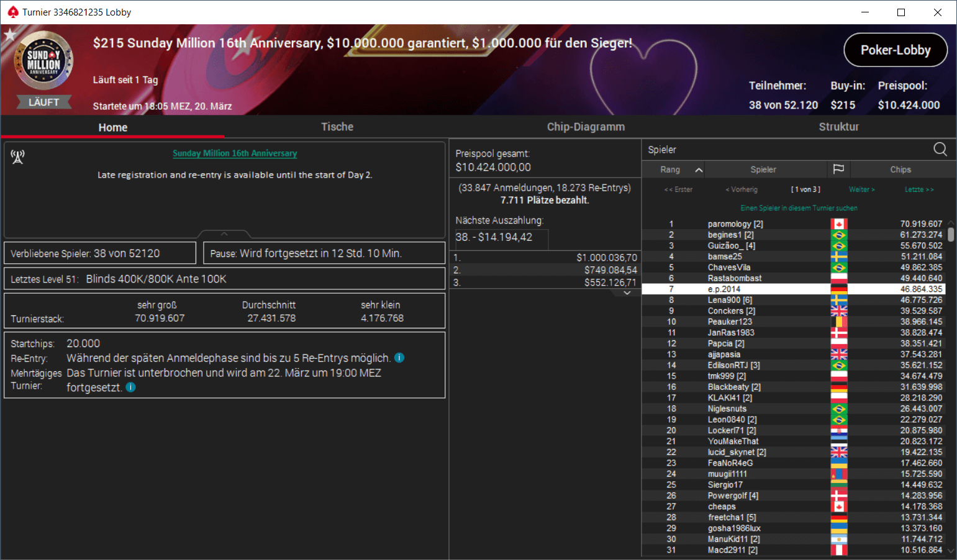957x560 pixels.
Task: Click the flag icon next to paromology
Action: (839, 224)
